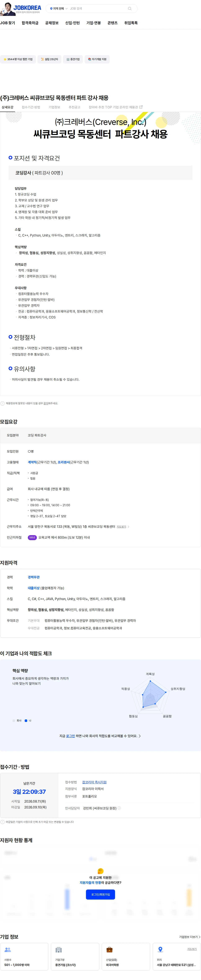The height and width of the screenshot is (980, 201).
Task: Open 지도보기 in the 위치 card
Action: click(192, 949)
